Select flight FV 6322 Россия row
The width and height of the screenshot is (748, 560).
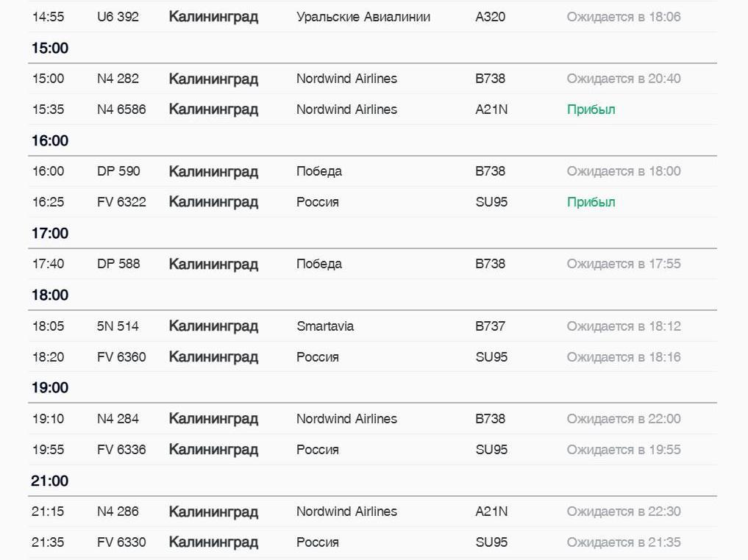372,202
